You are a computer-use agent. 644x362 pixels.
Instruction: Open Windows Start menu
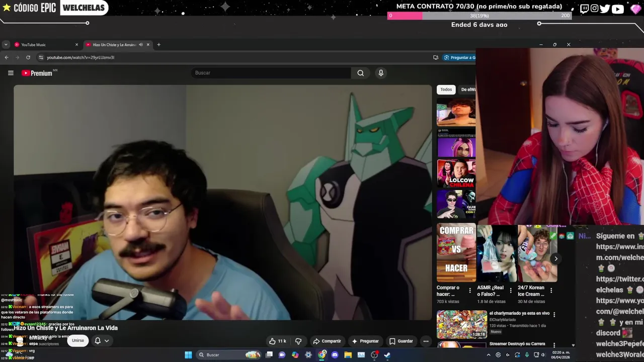click(188, 355)
